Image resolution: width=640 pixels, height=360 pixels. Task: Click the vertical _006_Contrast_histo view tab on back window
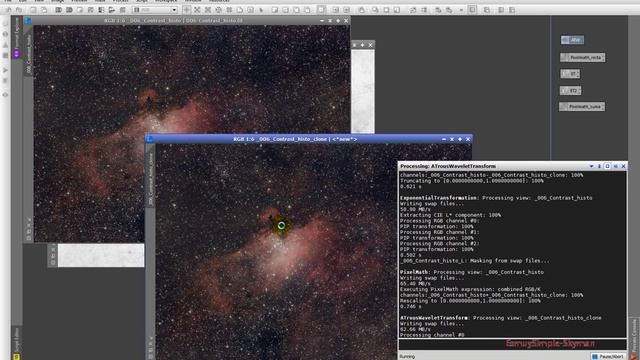29,54
